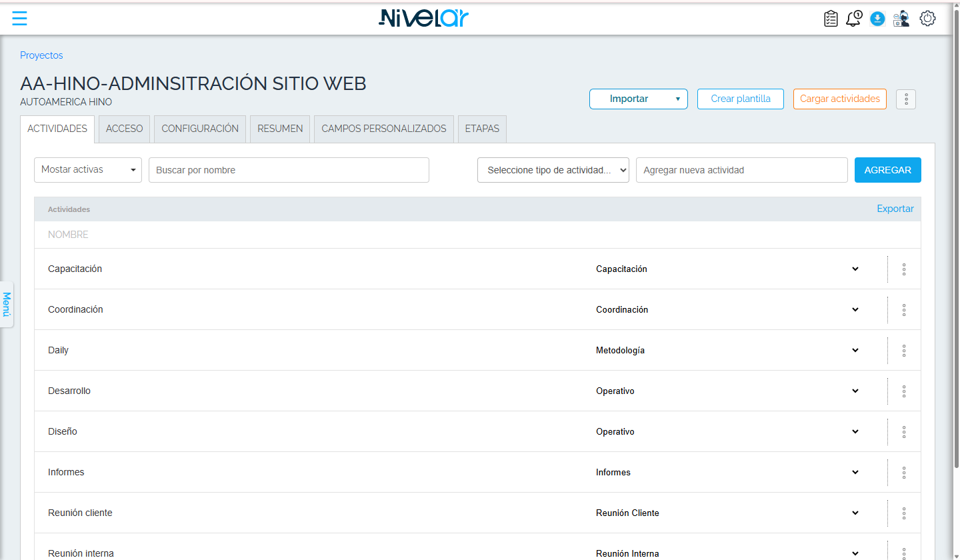This screenshot has height=560, width=960.
Task: Open the three-dot menu for Informes
Action: [x=904, y=473]
